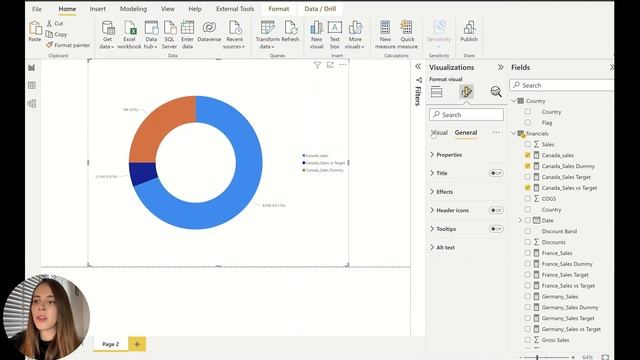
Task: Insert a Text box
Action: click(x=335, y=35)
